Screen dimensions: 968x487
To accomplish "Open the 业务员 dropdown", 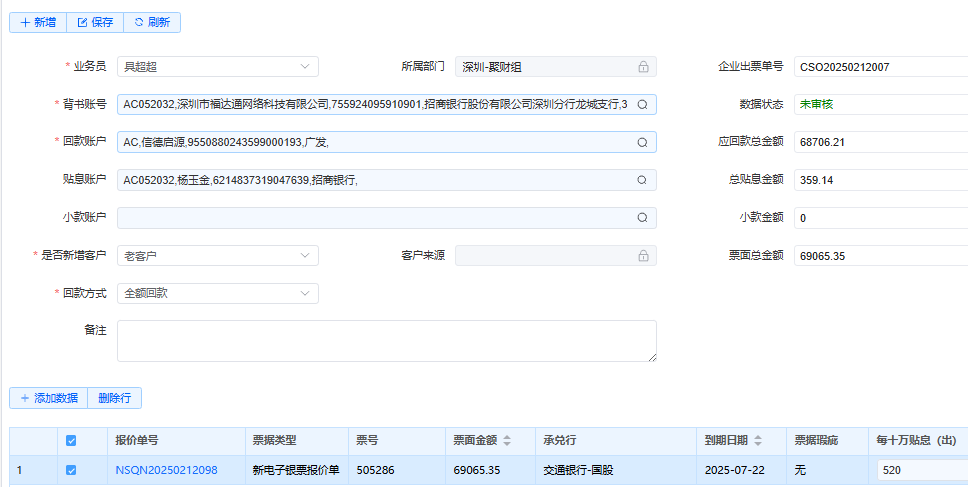I will [218, 67].
